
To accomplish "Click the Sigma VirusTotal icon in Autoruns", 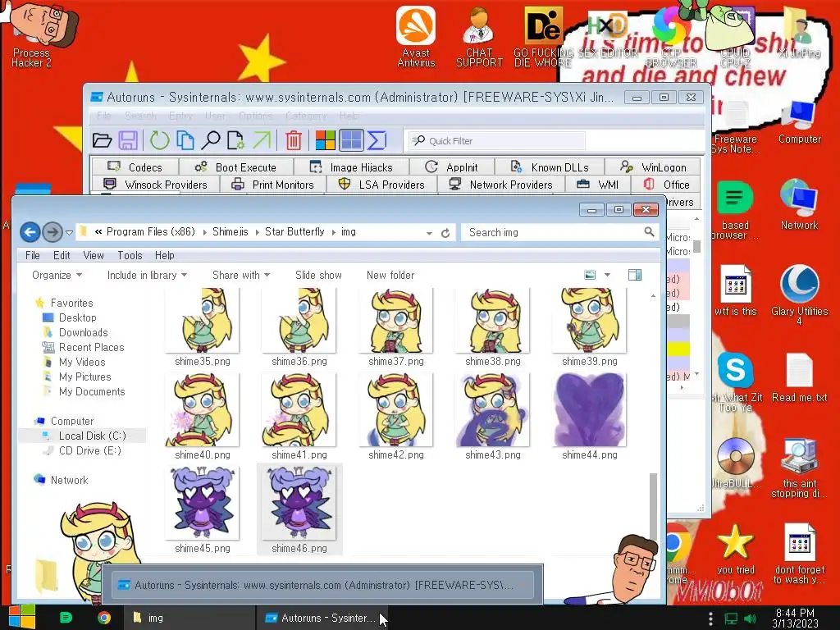I will pyautogui.click(x=377, y=140).
